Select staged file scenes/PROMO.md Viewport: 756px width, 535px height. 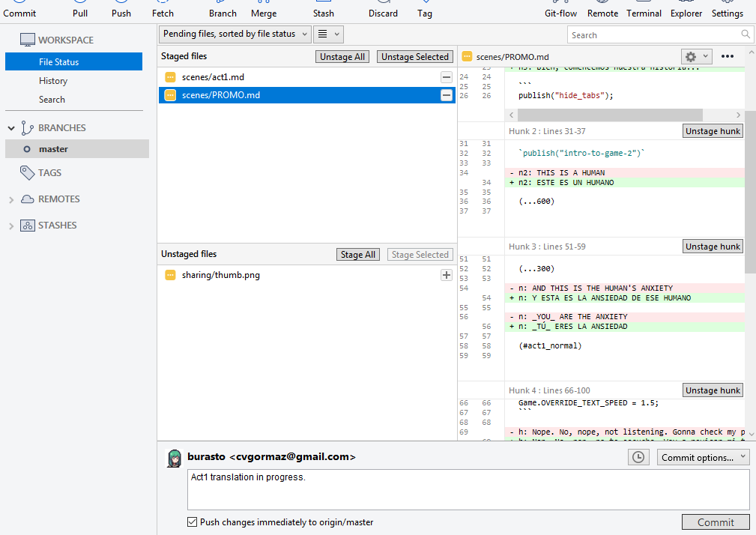pos(306,95)
